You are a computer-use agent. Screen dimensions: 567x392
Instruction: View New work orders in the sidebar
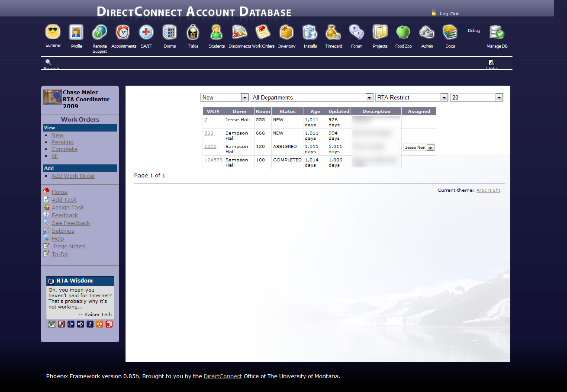click(x=58, y=135)
